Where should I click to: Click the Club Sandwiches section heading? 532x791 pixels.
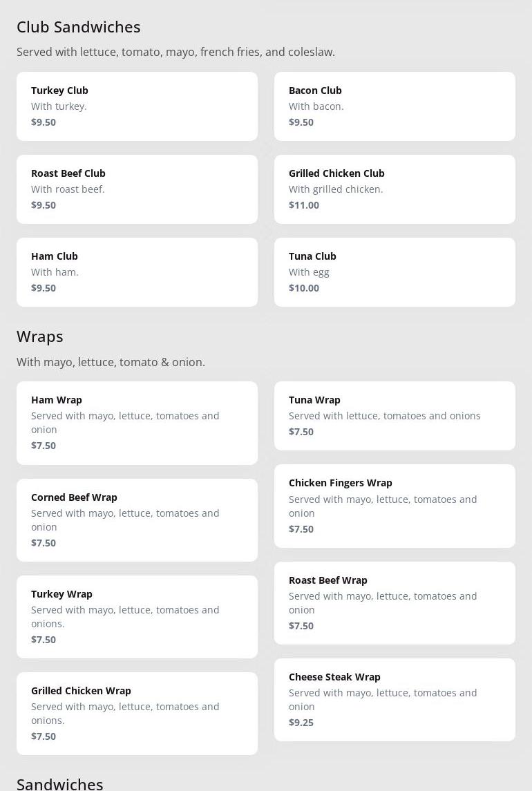[x=79, y=27]
